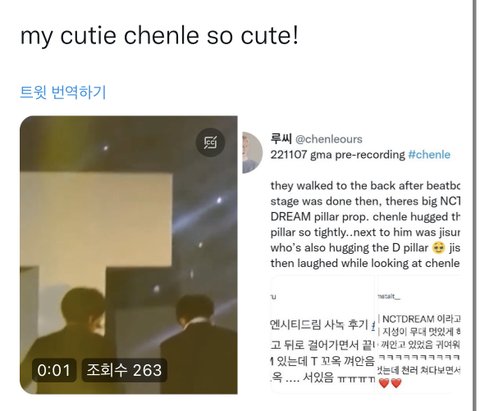Image resolution: width=480 pixels, height=411 pixels.
Task: Click the heart-eyes emoji in quoted tweet
Action: coord(438,248)
